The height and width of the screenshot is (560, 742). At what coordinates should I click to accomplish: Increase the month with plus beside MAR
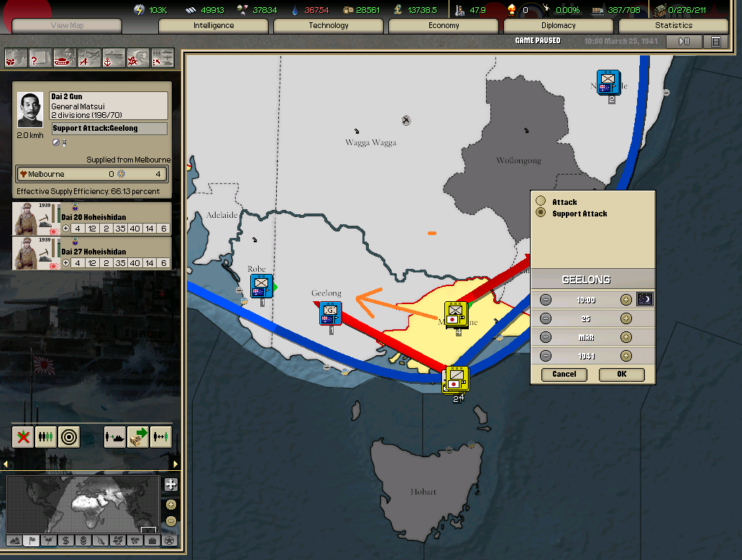point(626,337)
